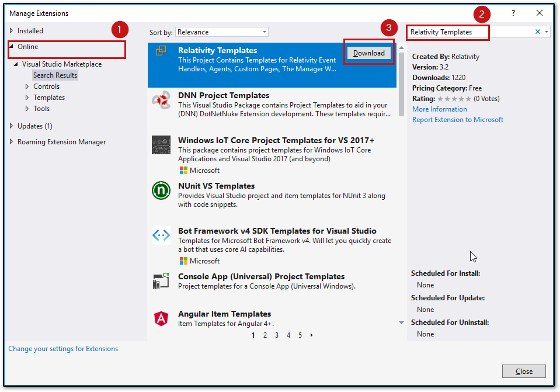Expand the Controls node
This screenshot has height=392, width=560.
(x=27, y=86)
